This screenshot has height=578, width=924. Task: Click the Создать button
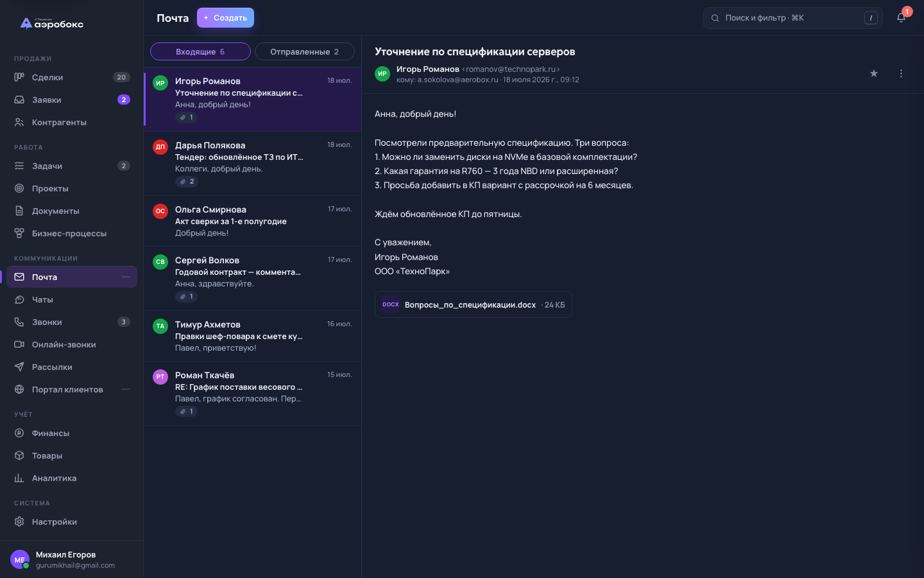pyautogui.click(x=225, y=18)
